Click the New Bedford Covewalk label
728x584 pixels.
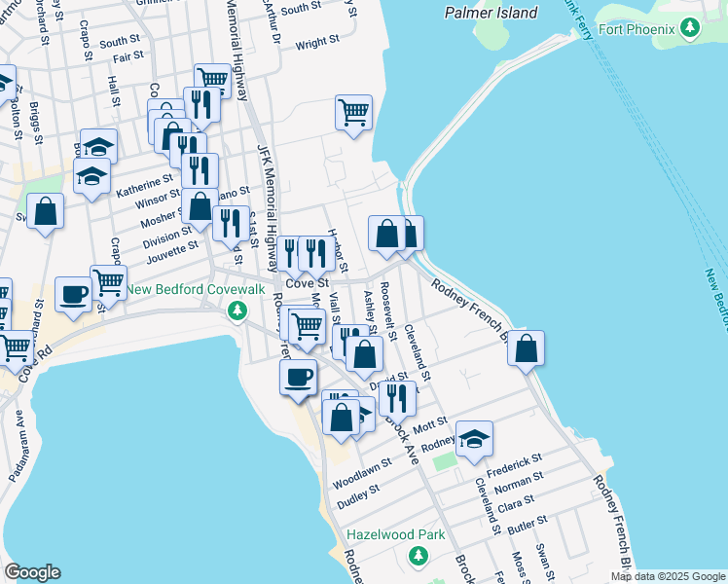tap(196, 289)
